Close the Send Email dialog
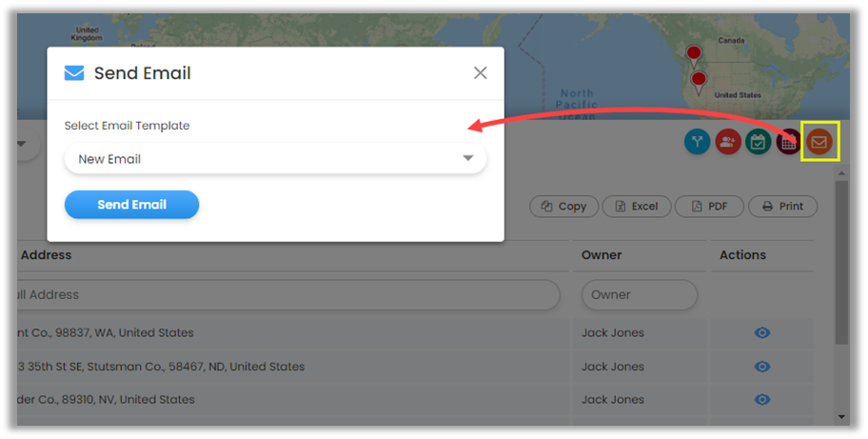The image size is (868, 439). [481, 73]
